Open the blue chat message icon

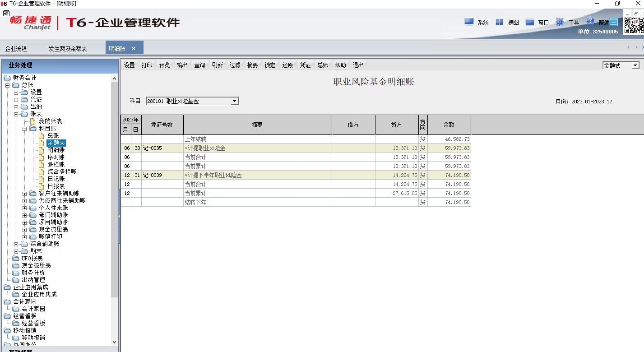[614, 22]
